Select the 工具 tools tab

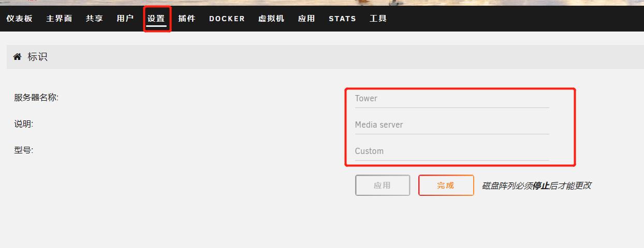coord(378,19)
